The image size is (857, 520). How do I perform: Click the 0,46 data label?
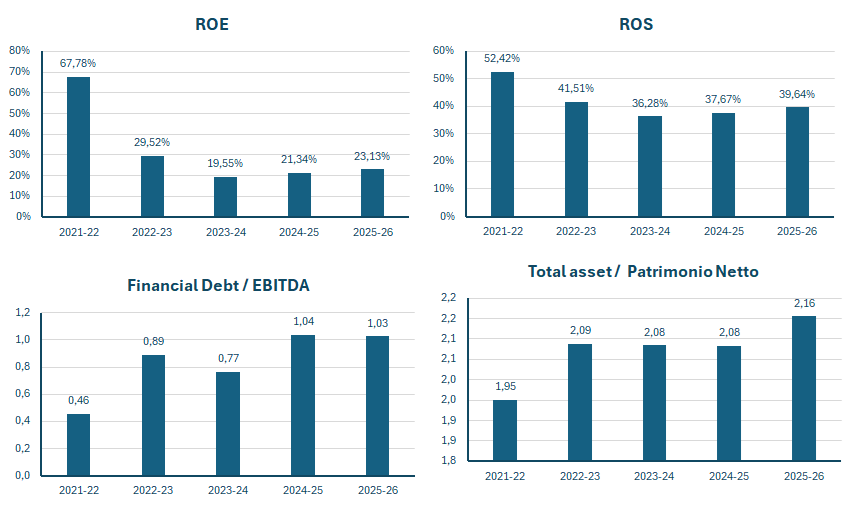(79, 401)
